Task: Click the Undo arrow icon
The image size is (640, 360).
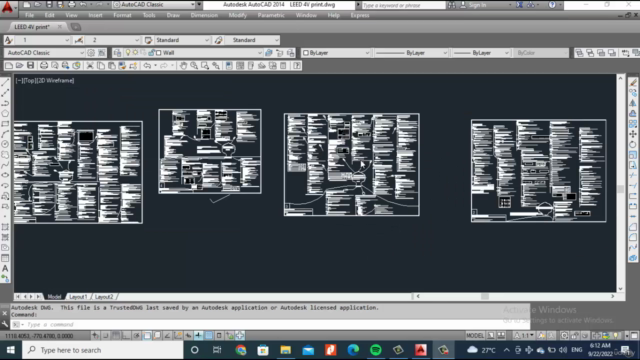Action: [x=147, y=65]
